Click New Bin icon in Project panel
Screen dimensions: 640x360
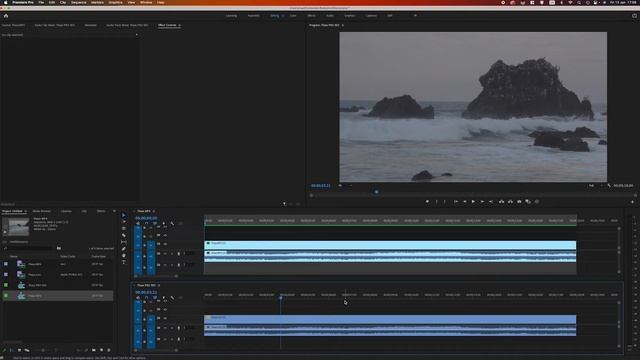pyautogui.click(x=94, y=350)
